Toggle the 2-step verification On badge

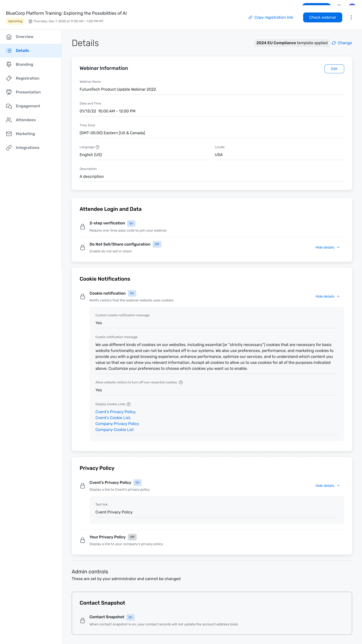(131, 224)
